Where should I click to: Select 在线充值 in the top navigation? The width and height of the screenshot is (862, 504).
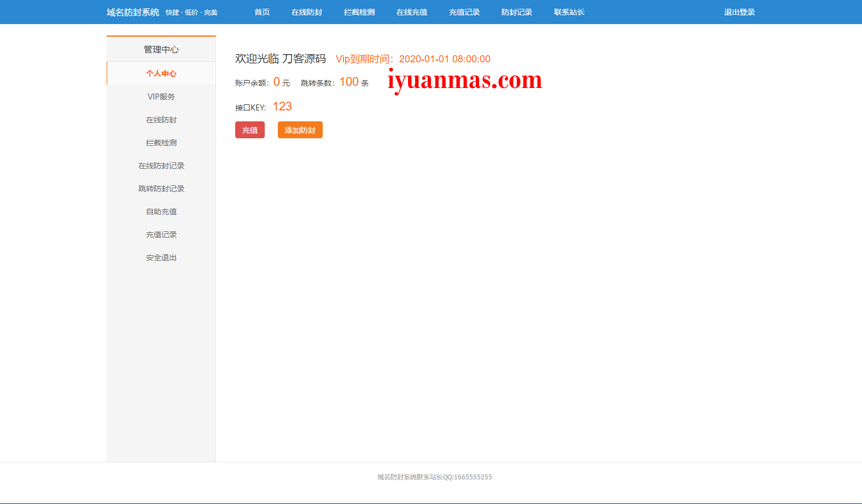412,12
